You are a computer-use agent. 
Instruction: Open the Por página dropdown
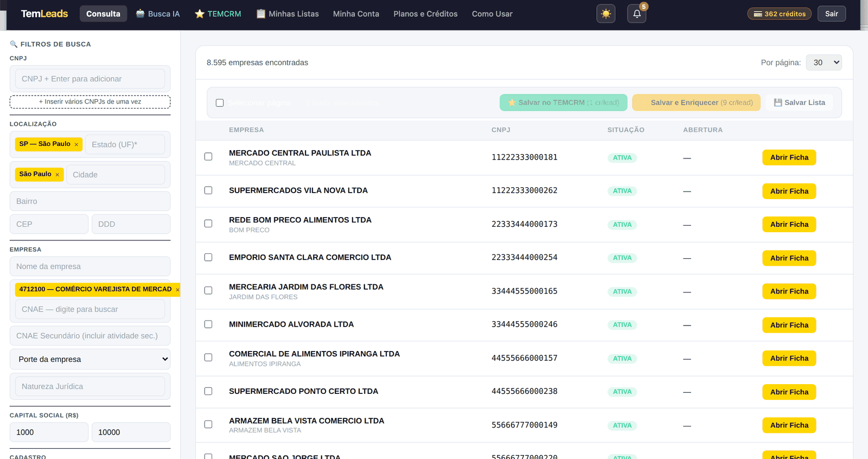pyautogui.click(x=824, y=62)
